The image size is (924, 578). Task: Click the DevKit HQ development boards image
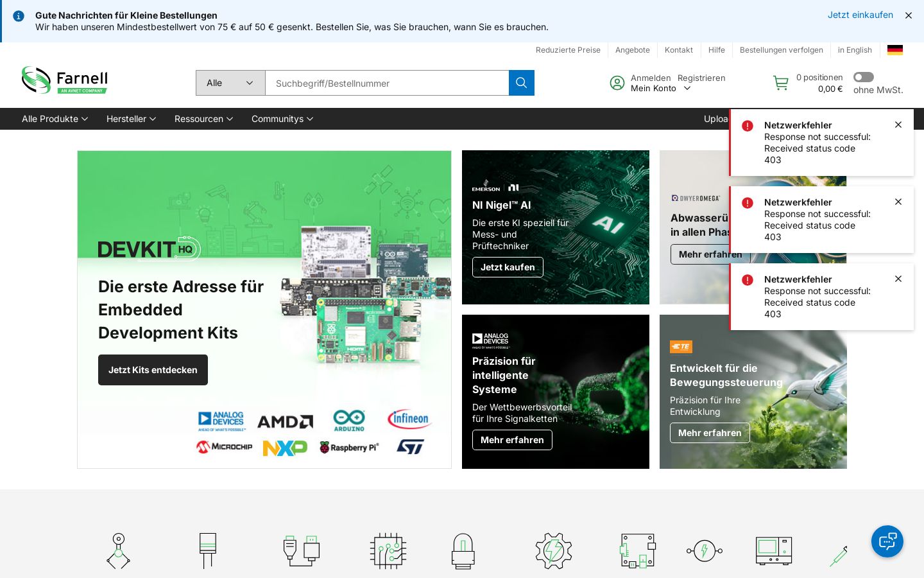tap(366, 295)
